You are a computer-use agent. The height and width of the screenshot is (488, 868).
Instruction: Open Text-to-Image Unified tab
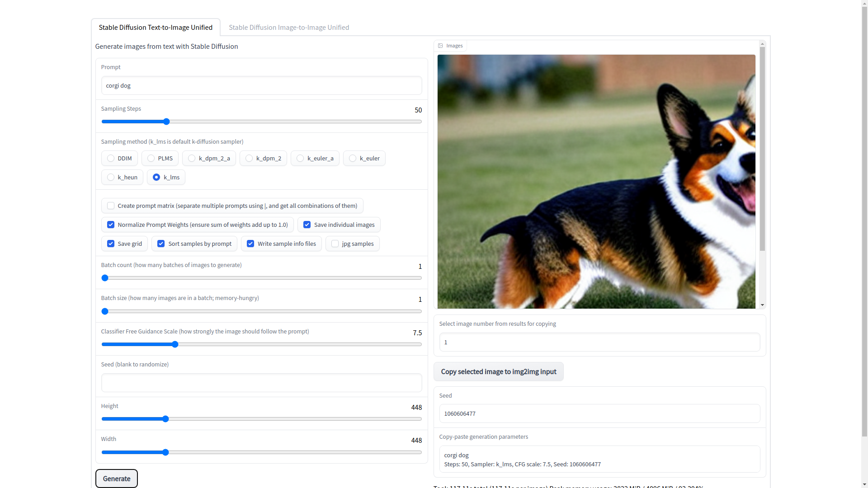tap(156, 27)
